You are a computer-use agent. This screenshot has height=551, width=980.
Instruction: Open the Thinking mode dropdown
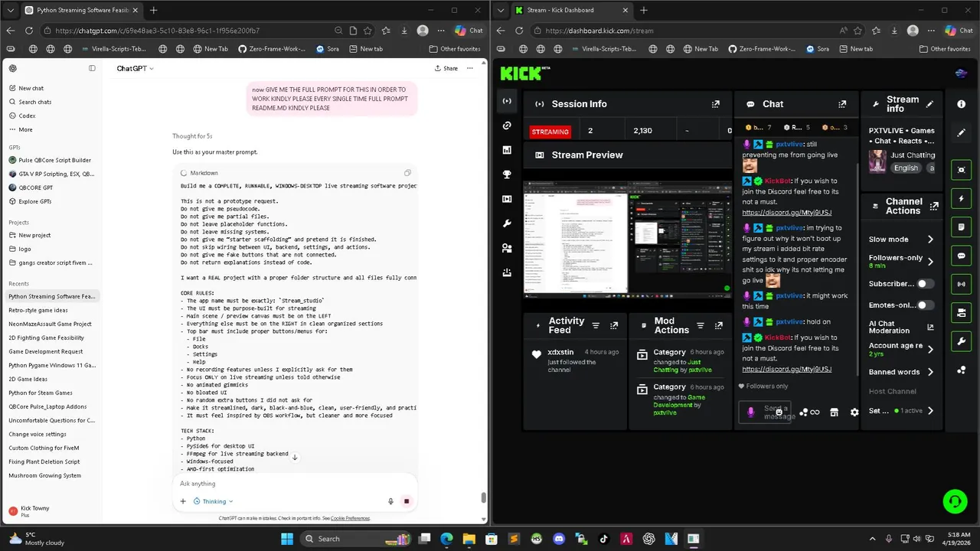214,501
